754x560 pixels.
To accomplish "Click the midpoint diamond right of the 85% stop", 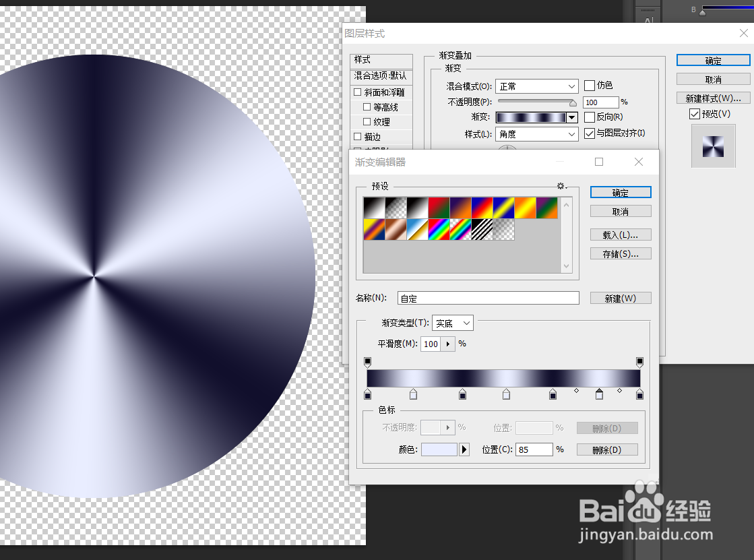I will pos(619,391).
